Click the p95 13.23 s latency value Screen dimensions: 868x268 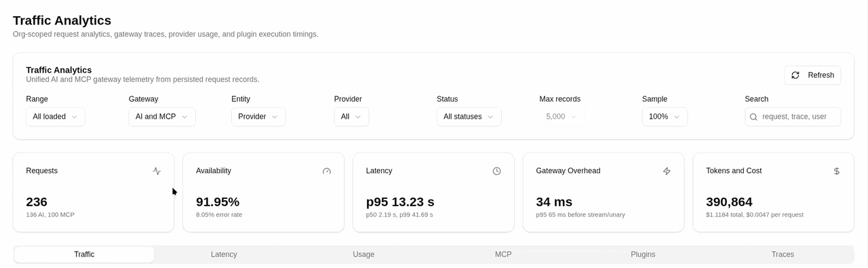tap(400, 202)
